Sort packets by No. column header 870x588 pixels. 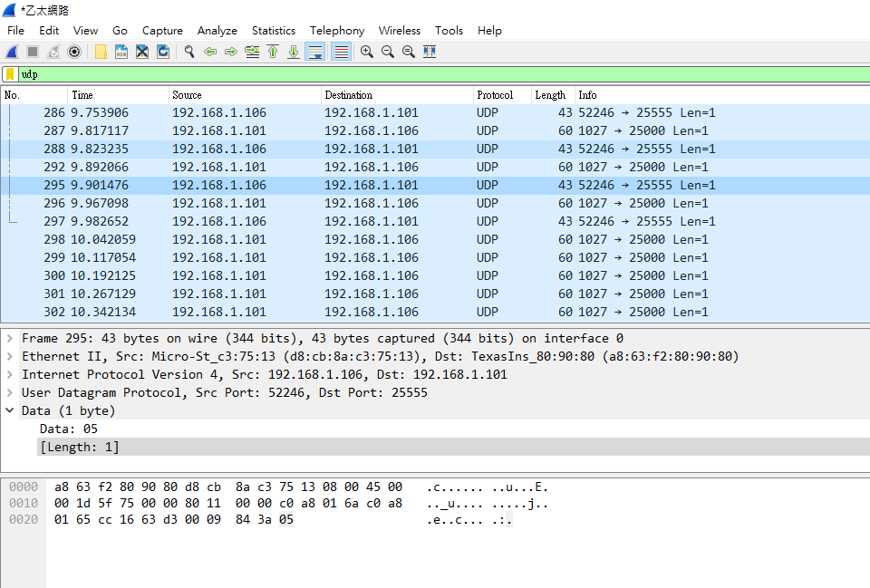34,95
